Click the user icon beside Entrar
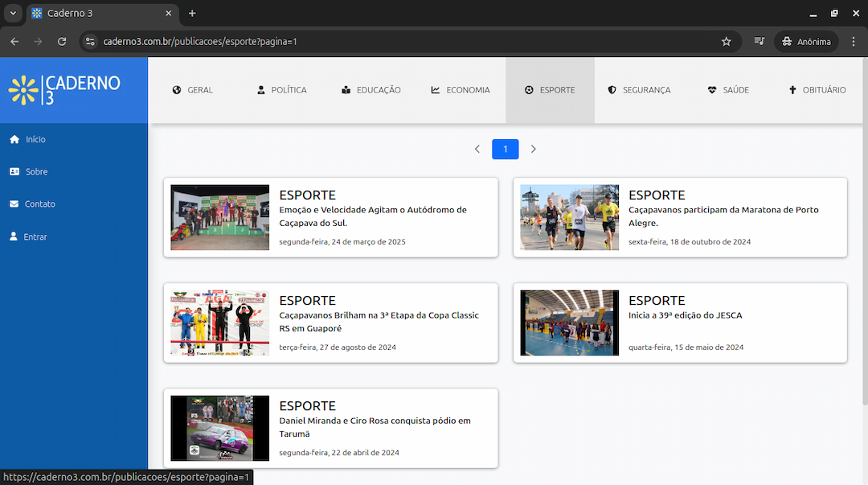Screen dimensions: 868x485 (14, 236)
